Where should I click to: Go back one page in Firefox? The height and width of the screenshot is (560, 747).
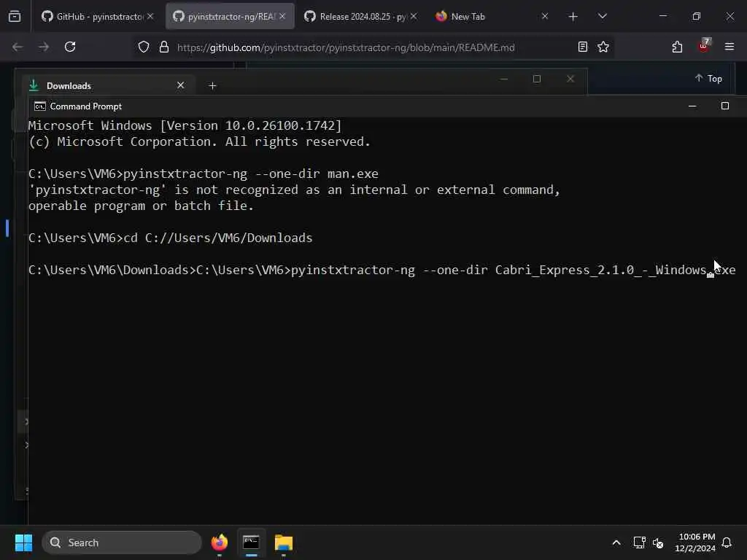tap(18, 47)
